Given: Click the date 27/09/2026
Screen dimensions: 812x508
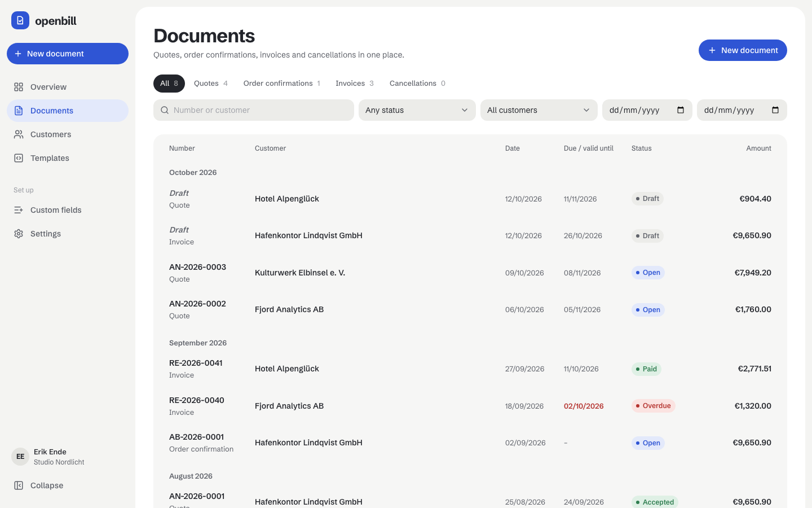Looking at the screenshot, I should (525, 369).
